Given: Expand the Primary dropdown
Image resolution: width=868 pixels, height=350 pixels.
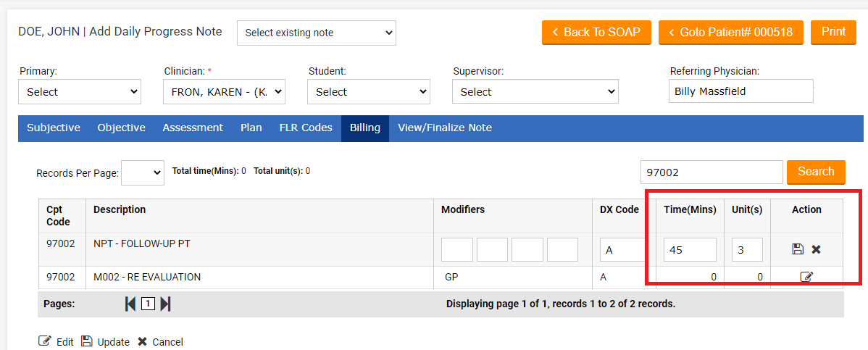Looking at the screenshot, I should pyautogui.click(x=80, y=92).
